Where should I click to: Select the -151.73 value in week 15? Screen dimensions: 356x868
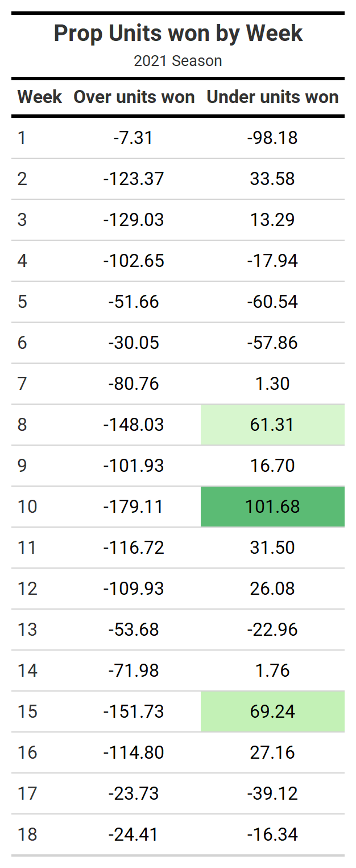[x=134, y=711]
